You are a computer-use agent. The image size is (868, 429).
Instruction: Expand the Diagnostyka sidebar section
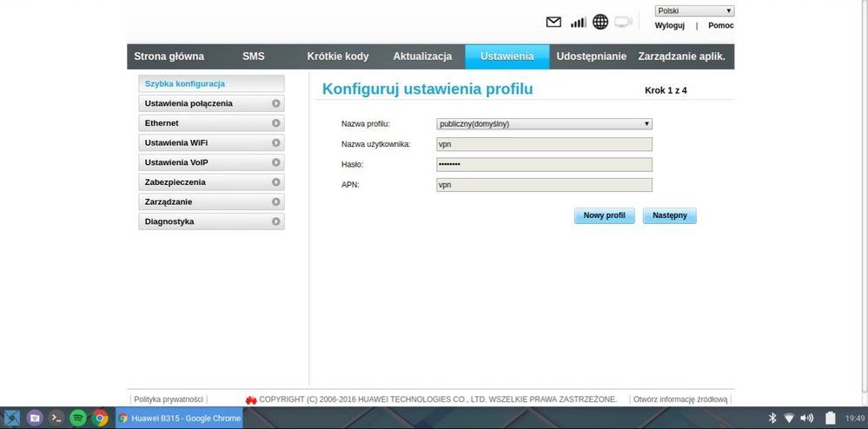[211, 221]
